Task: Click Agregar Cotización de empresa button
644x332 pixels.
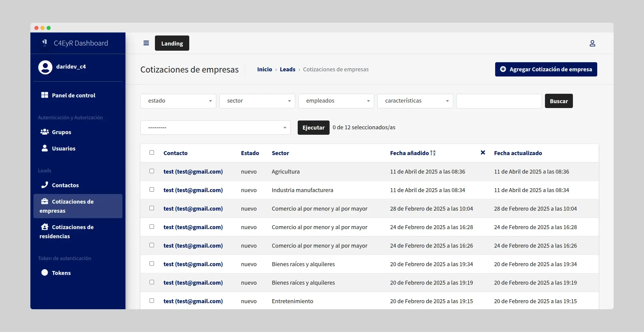Action: (x=546, y=69)
